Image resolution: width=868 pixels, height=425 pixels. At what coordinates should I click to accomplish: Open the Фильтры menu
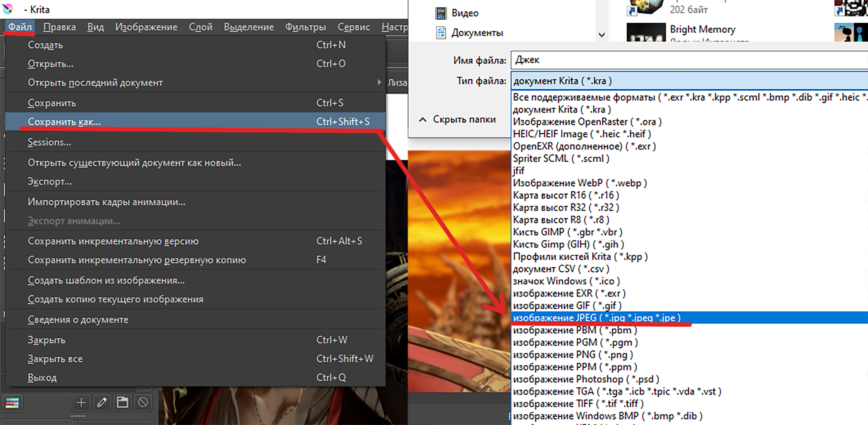click(305, 27)
